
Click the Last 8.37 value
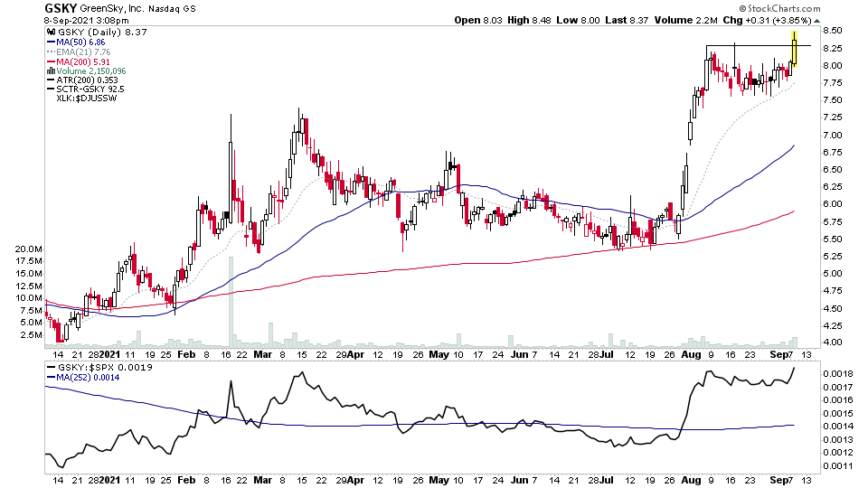[627, 21]
